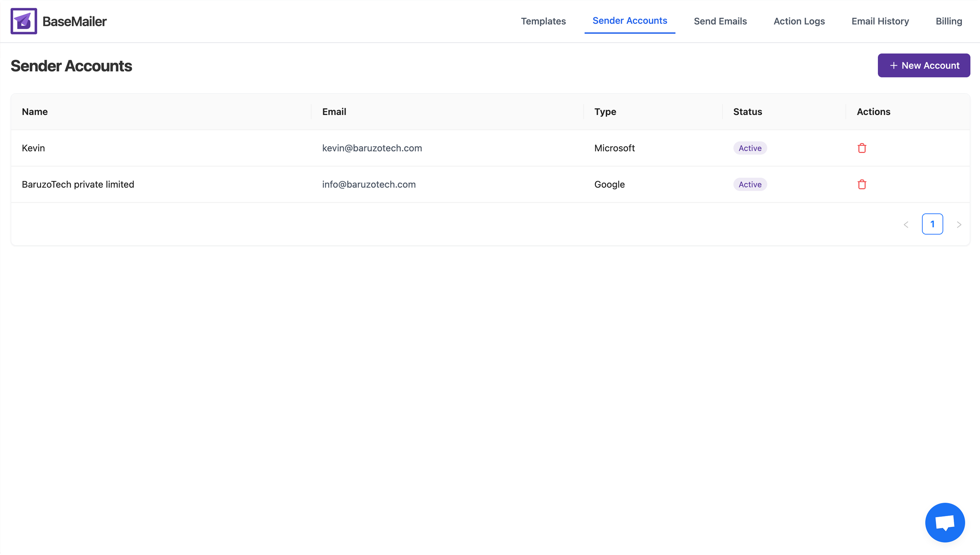980x555 pixels.
Task: Click the Active badge for BaruzoTech private limited
Action: tap(749, 184)
